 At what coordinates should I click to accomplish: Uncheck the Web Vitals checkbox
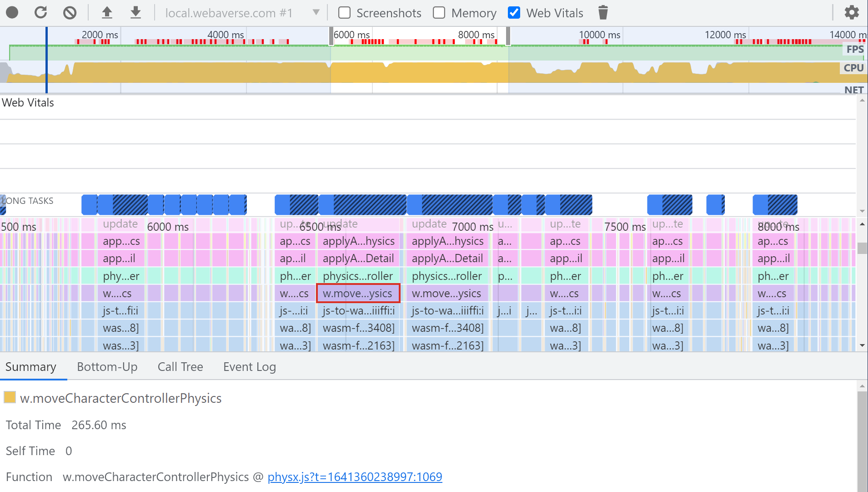point(514,13)
